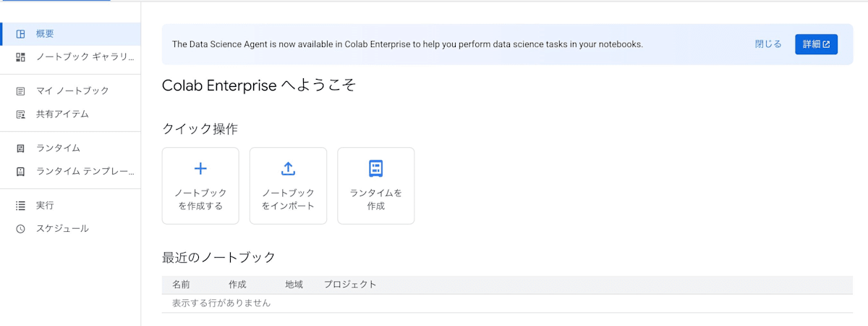Sort by 名前 column header
Screen dimensions: 868x326
tap(181, 285)
